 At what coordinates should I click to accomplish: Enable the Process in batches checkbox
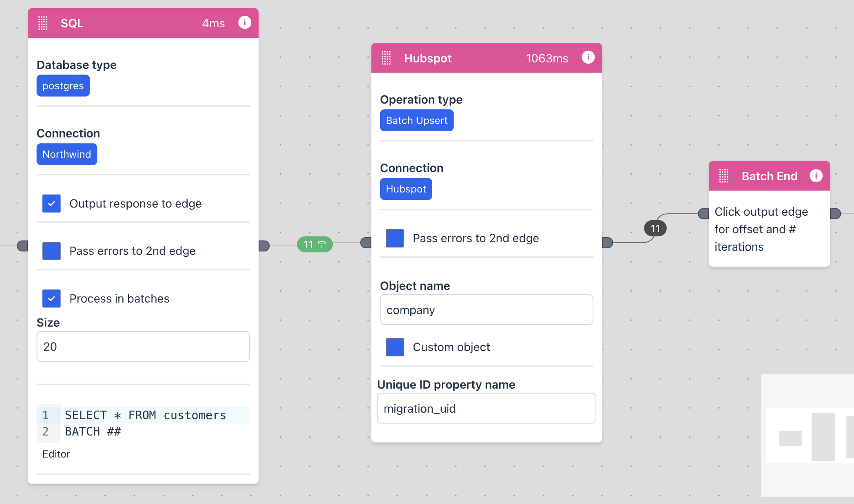[52, 298]
